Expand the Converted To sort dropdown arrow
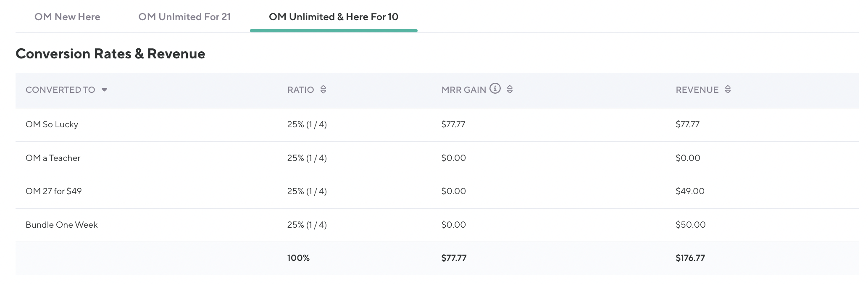Image resolution: width=868 pixels, height=284 pixels. click(x=104, y=90)
